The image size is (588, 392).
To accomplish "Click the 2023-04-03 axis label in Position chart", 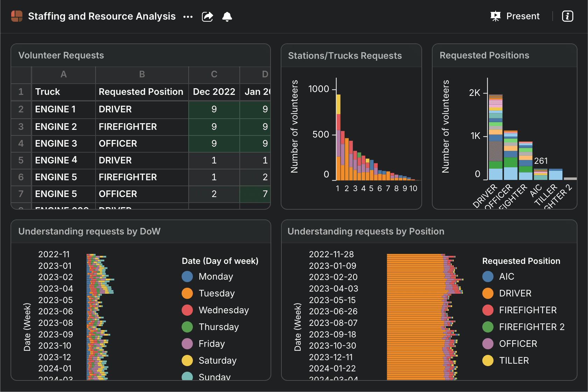I will pos(334,289).
